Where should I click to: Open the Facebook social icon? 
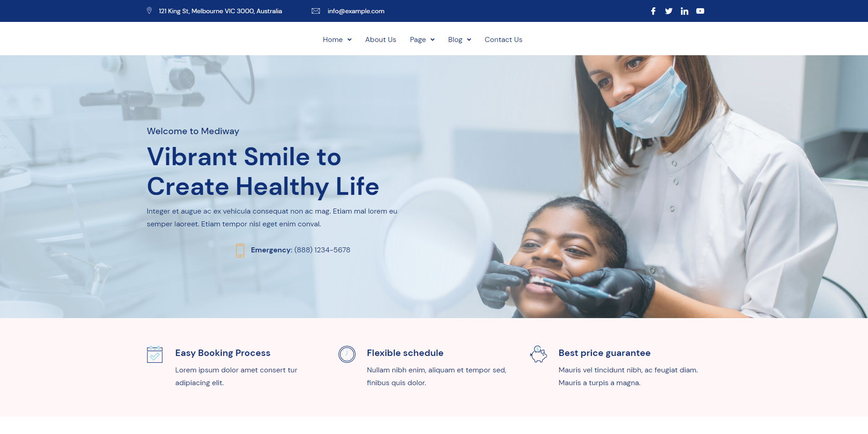click(x=653, y=11)
